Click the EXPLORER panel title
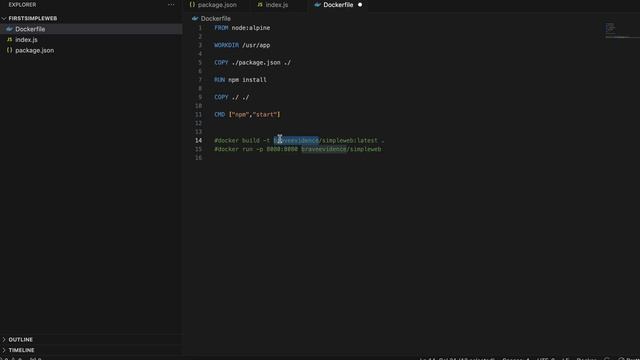Viewport: 640px width, 360px height. coord(22,4)
